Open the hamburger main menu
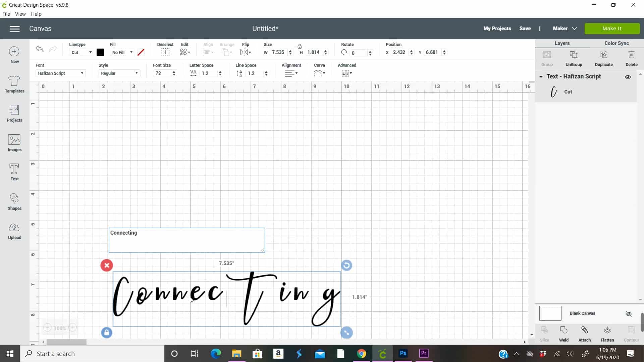Image resolution: width=644 pixels, height=362 pixels. tap(14, 29)
